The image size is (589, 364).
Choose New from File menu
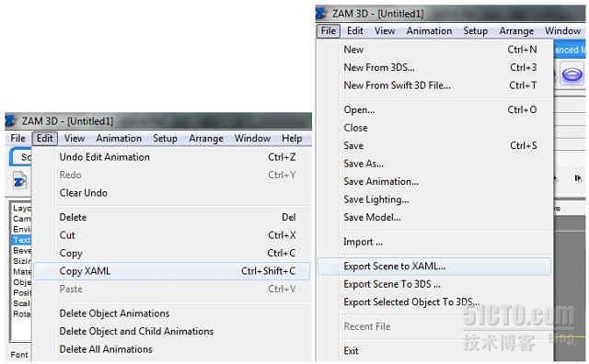click(x=435, y=50)
